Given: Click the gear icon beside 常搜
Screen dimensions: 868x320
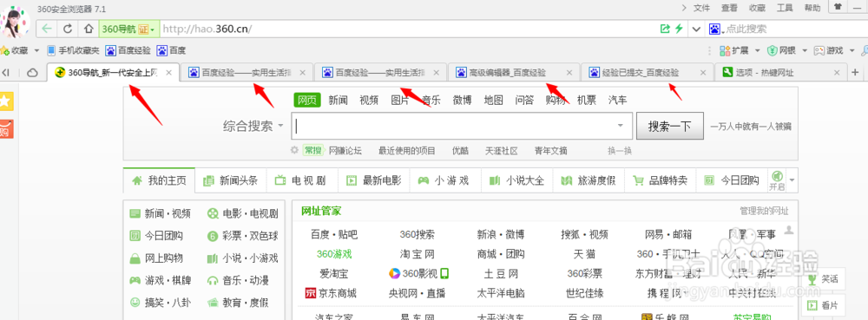Looking at the screenshot, I should pyautogui.click(x=294, y=150).
